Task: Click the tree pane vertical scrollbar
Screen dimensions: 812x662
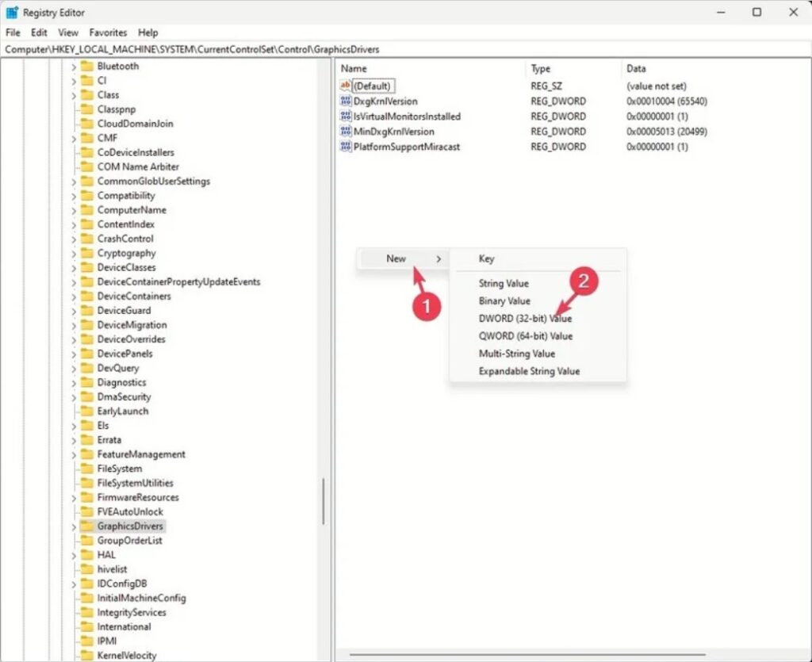Action: tap(324, 501)
